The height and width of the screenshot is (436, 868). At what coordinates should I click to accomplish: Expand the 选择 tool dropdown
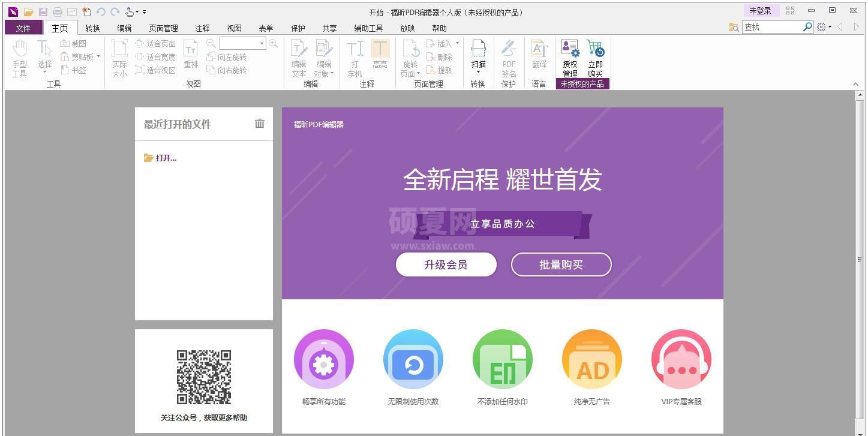point(44,73)
